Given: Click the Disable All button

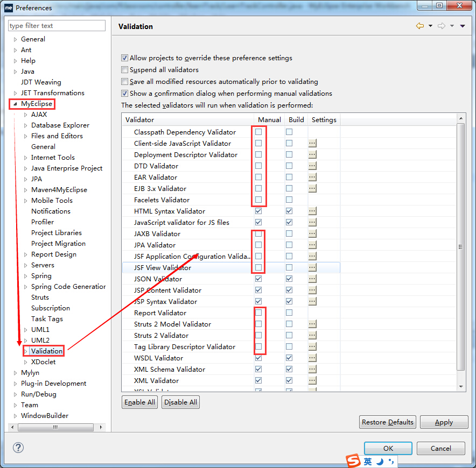Looking at the screenshot, I should pos(180,402).
